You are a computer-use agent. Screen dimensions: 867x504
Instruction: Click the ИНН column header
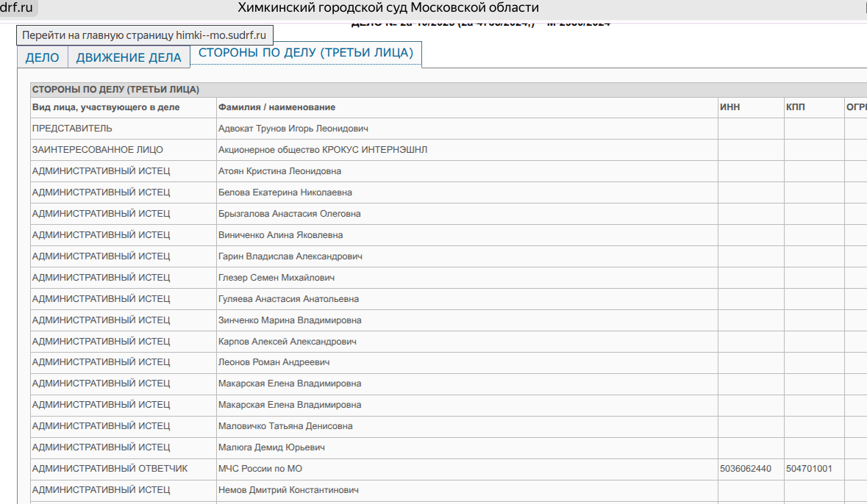click(x=729, y=107)
